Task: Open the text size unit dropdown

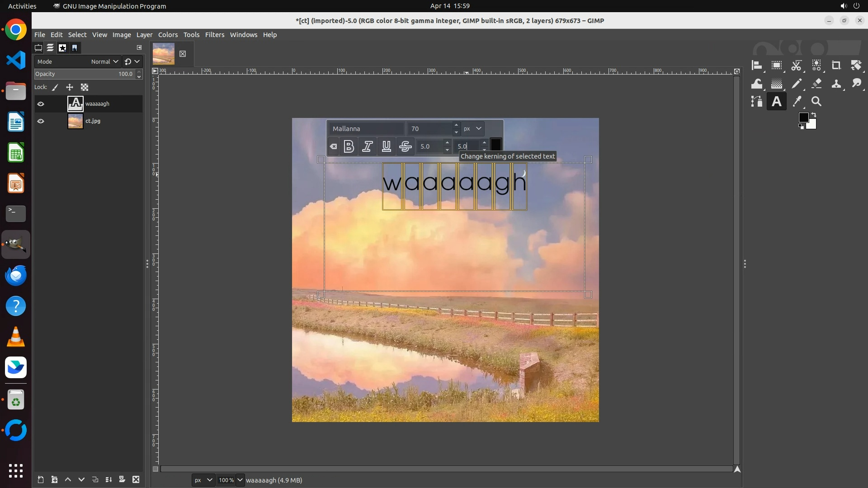Action: coord(473,128)
